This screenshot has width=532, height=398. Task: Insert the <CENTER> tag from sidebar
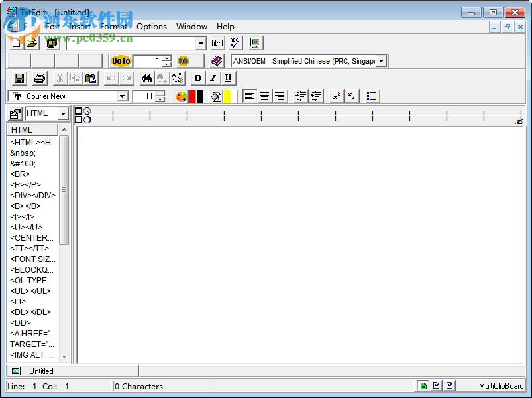[32, 237]
